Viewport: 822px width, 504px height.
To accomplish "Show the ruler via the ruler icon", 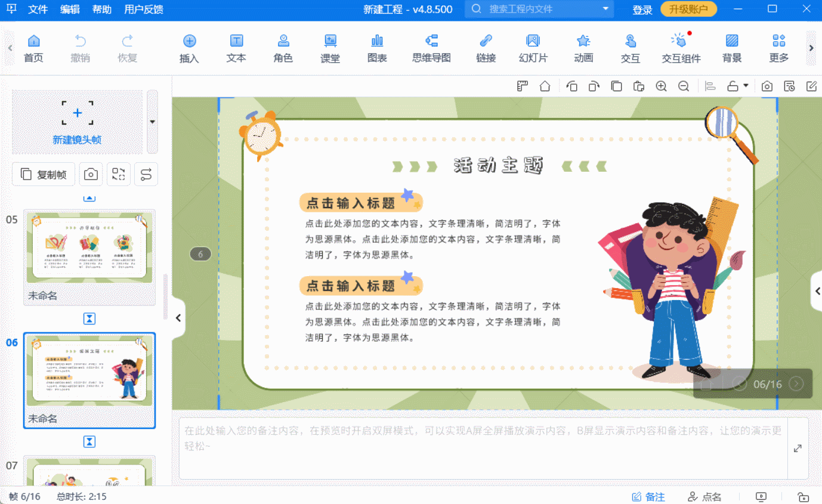I will pos(523,86).
